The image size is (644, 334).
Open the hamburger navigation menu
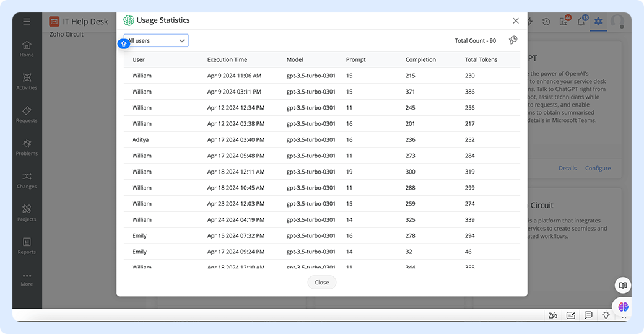pos(27,22)
